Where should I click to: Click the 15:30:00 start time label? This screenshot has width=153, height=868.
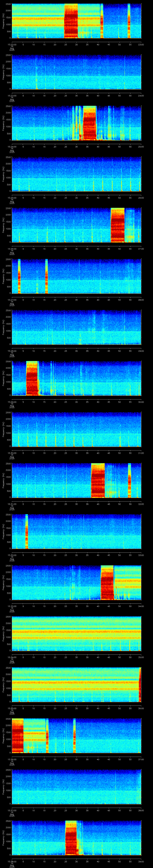(x=12, y=453)
